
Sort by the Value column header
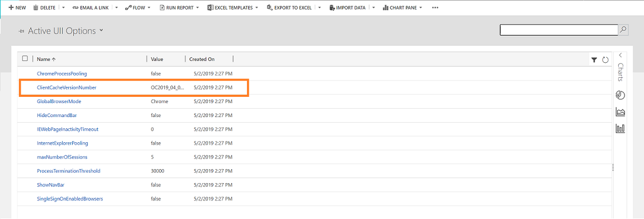coord(157,59)
